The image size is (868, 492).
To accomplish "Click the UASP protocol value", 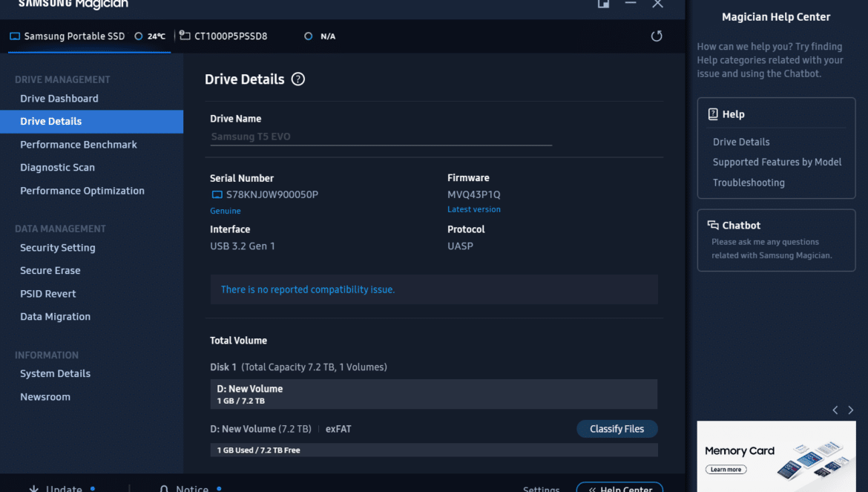I will click(x=460, y=246).
